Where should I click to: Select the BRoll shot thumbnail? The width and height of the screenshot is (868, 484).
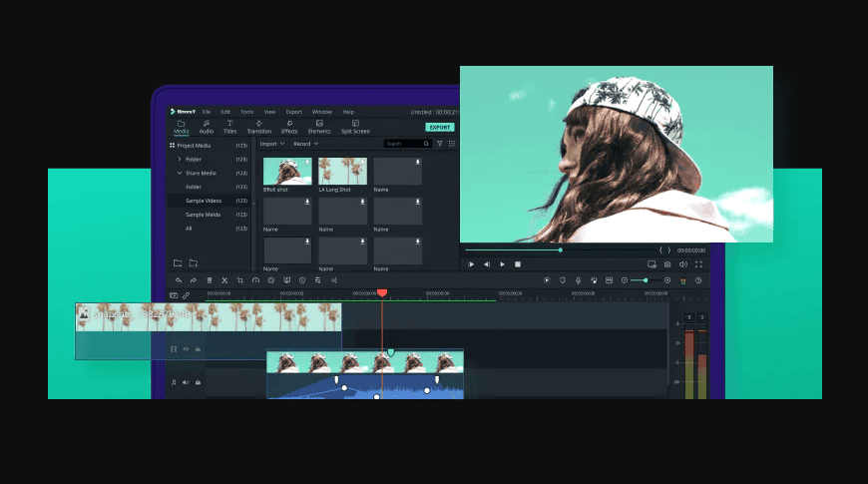pyautogui.click(x=287, y=171)
